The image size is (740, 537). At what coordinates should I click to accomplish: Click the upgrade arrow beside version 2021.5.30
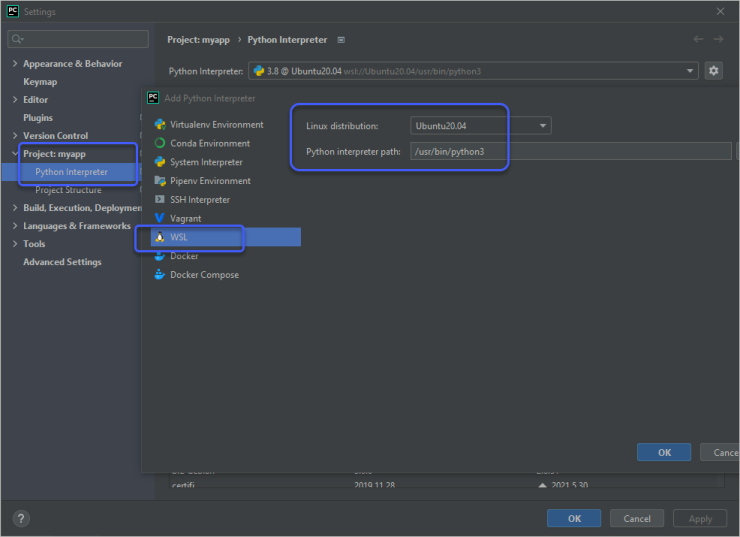tap(543, 485)
